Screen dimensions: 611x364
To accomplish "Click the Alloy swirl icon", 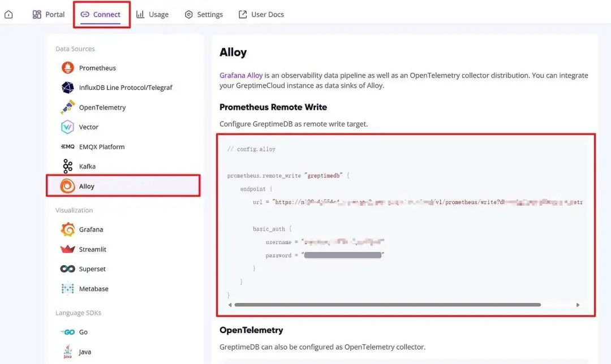I will click(67, 186).
